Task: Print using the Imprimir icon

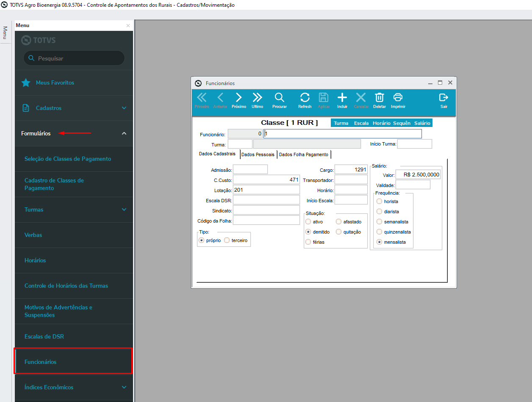Action: (x=398, y=100)
